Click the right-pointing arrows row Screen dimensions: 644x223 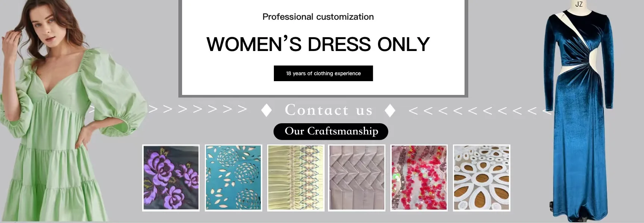pyautogui.click(x=198, y=109)
